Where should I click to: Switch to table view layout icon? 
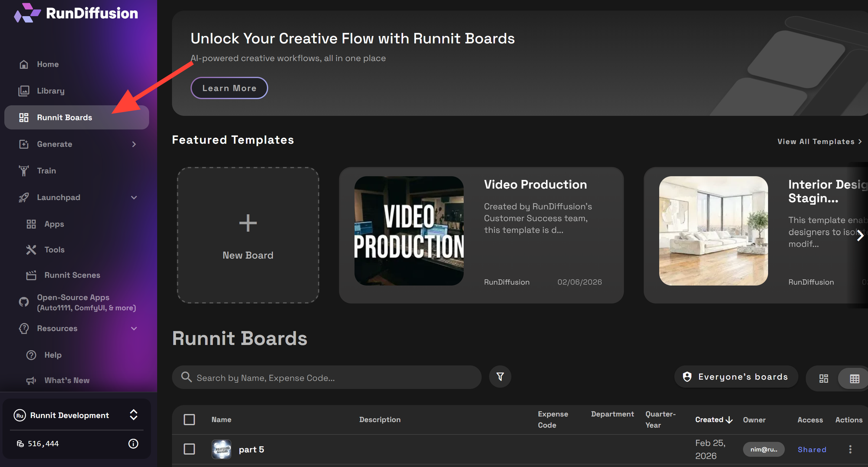[x=854, y=378]
